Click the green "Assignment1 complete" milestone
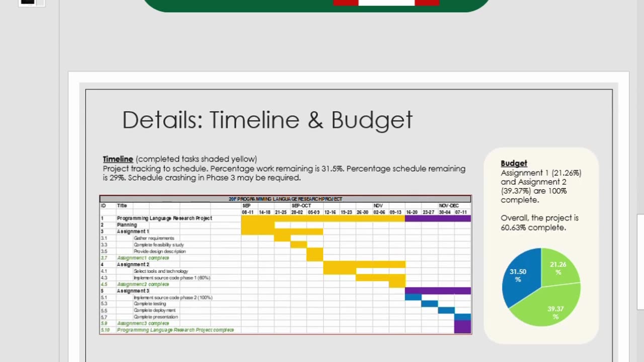Screen dimensions: 644x362 [x=143, y=258]
